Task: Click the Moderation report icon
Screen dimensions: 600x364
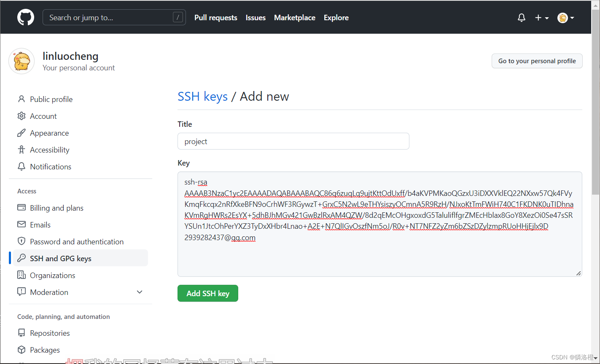Action: 22,292
